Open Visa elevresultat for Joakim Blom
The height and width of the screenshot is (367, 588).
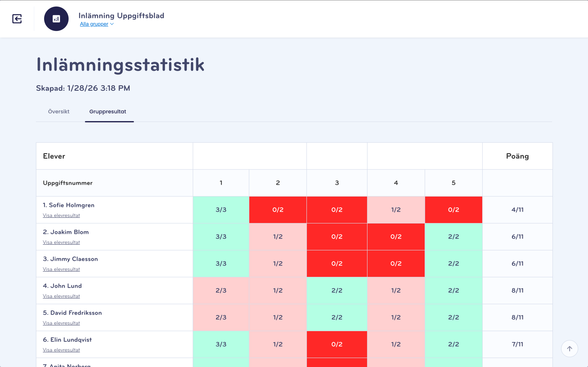pyautogui.click(x=61, y=242)
